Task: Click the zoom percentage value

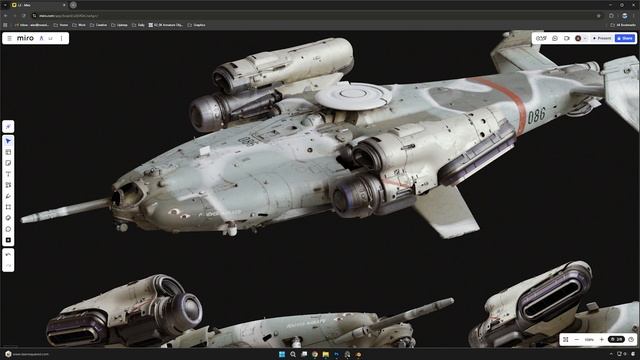Action: [x=589, y=340]
